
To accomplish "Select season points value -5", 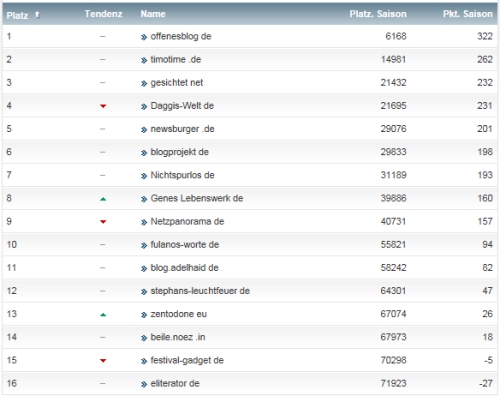I will pos(489,360).
